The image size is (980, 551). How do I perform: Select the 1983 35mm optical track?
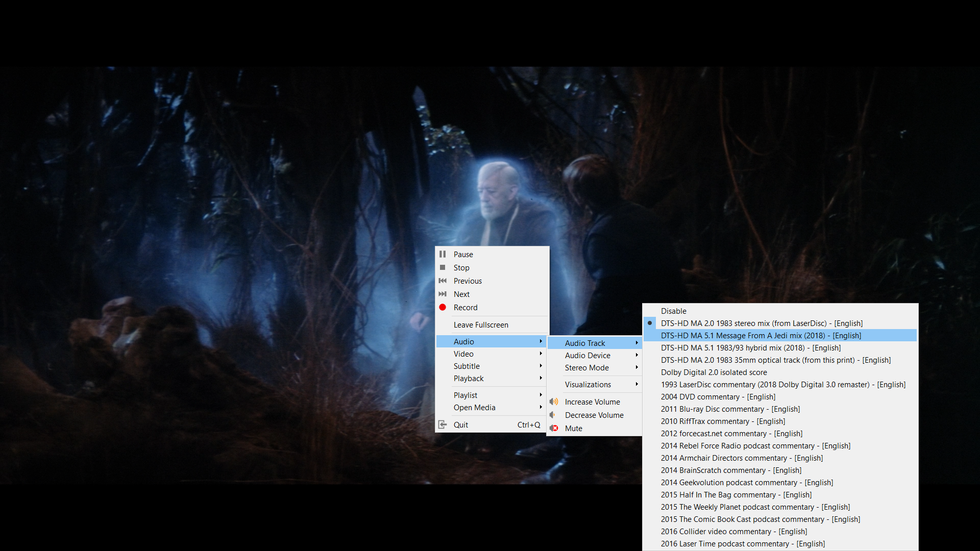[780, 360]
